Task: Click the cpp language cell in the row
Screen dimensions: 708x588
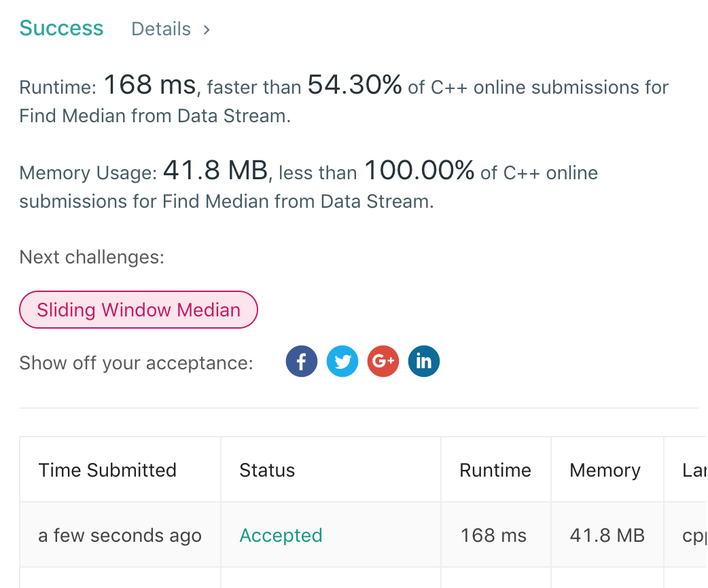Action: click(694, 535)
